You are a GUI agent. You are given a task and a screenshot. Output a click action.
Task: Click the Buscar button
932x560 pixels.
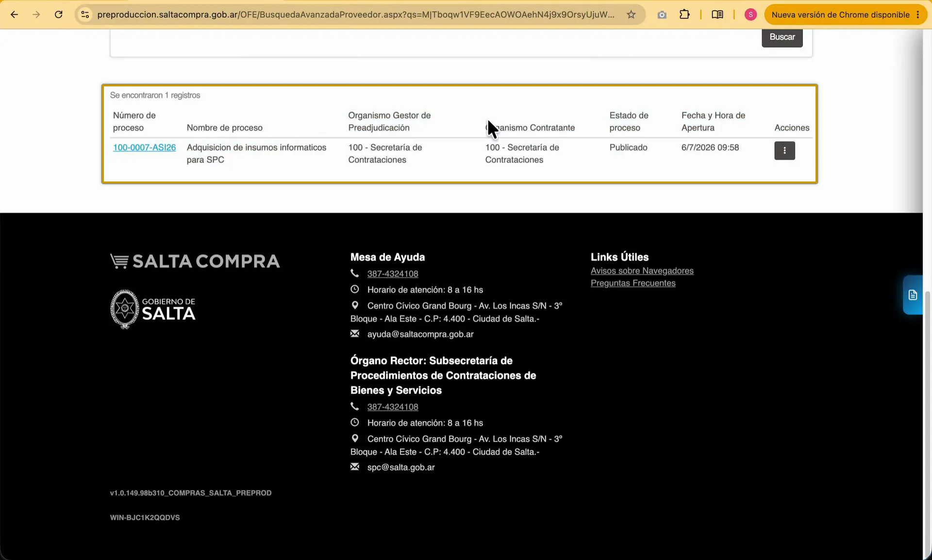[x=782, y=37]
